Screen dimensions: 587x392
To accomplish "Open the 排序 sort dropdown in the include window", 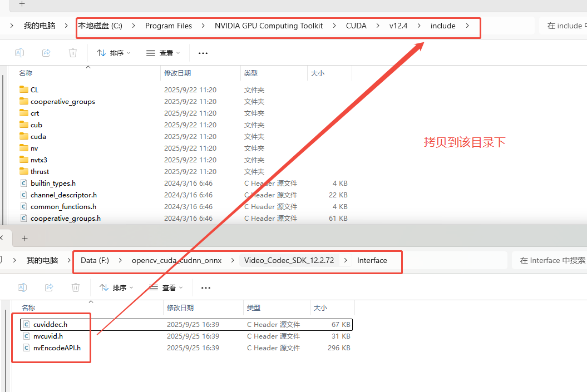I will coord(114,53).
